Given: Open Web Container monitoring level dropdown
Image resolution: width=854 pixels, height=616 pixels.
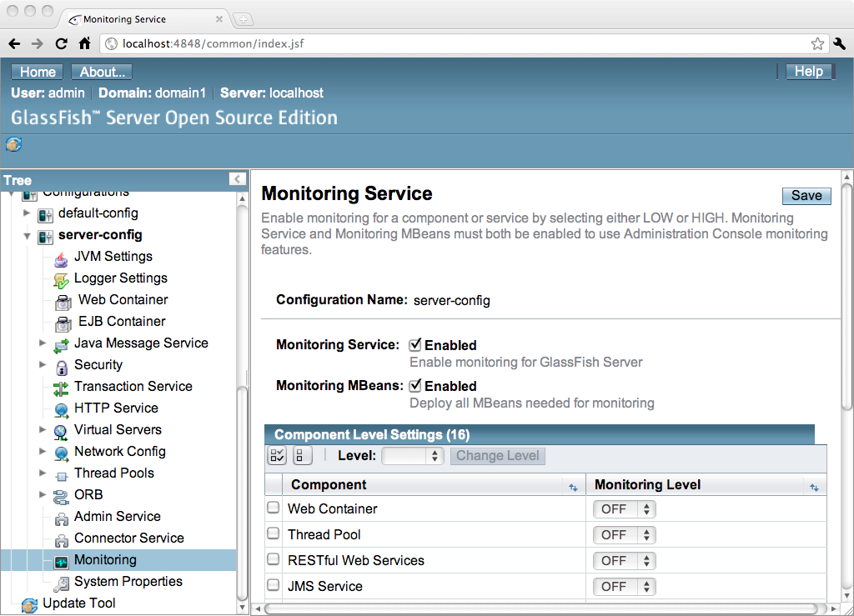Looking at the screenshot, I should (x=624, y=509).
